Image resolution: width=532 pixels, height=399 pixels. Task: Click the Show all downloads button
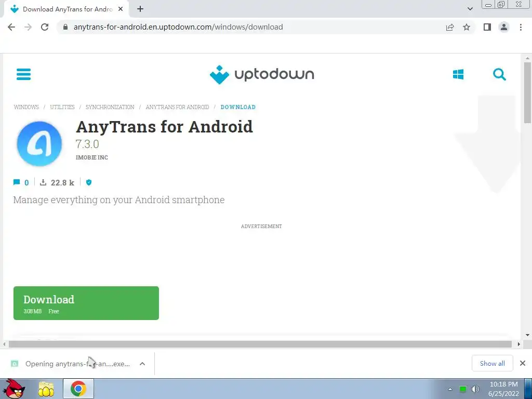pyautogui.click(x=493, y=363)
